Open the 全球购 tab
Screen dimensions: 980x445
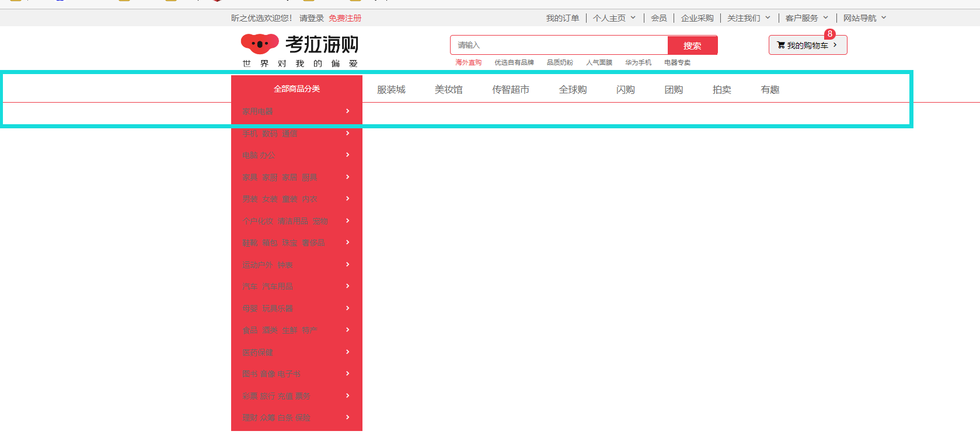573,89
